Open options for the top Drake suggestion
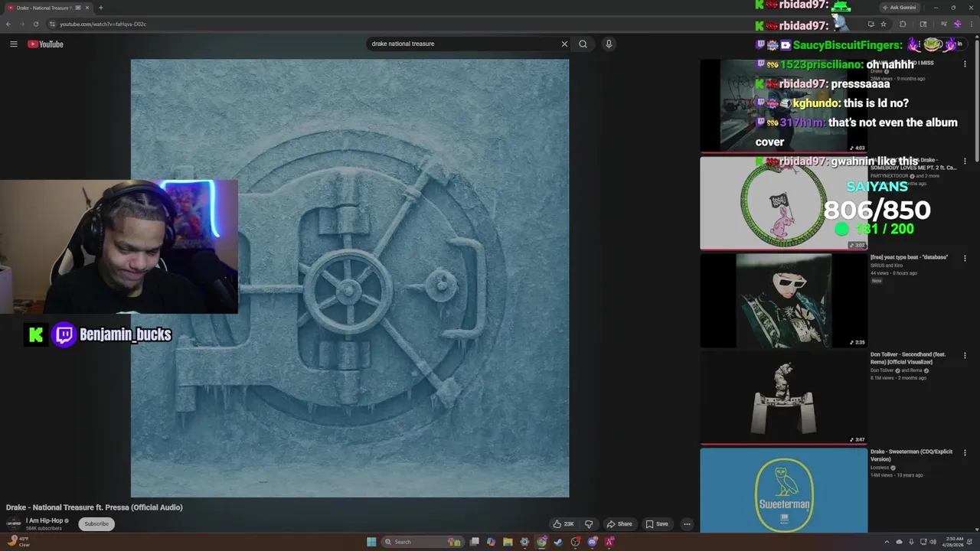The height and width of the screenshot is (551, 980). [965, 64]
